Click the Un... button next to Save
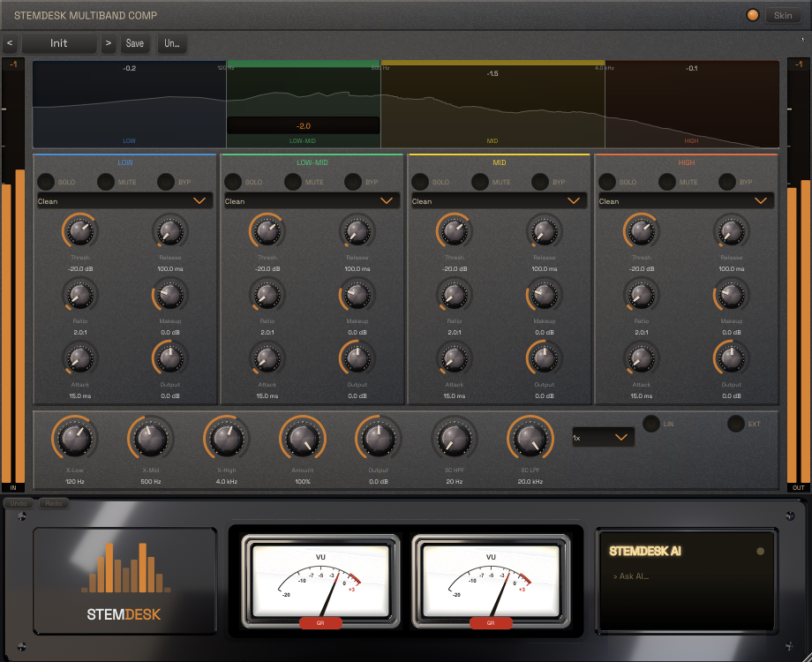Image resolution: width=812 pixels, height=662 pixels. [x=172, y=43]
